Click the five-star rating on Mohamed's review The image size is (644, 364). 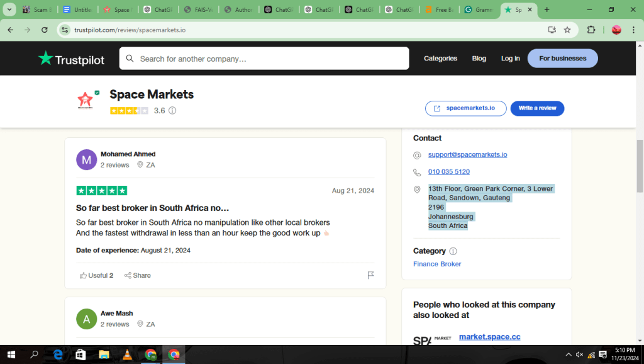tap(101, 190)
